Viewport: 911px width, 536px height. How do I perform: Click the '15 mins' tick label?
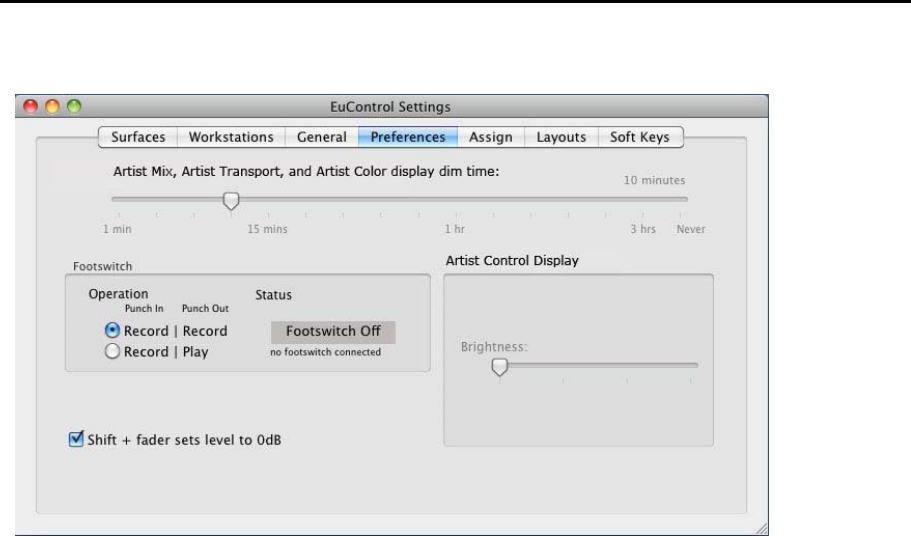267,229
